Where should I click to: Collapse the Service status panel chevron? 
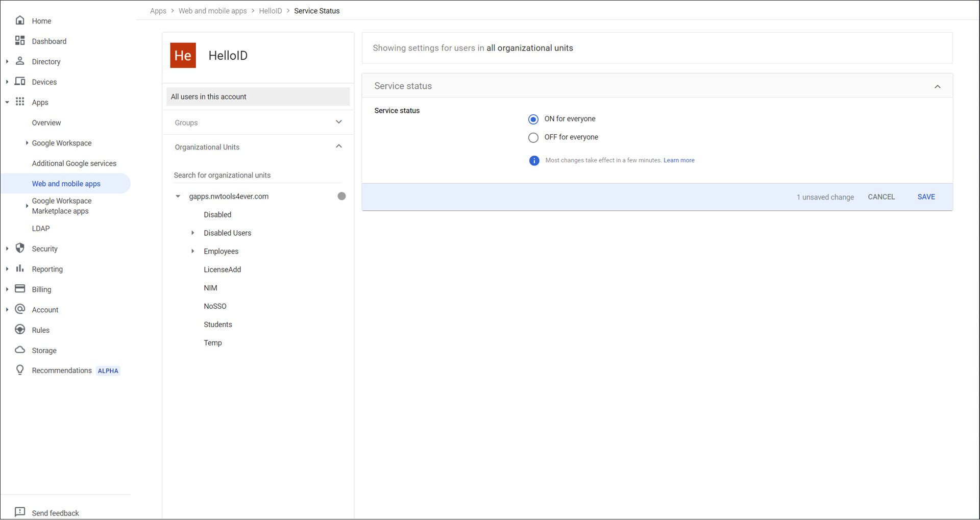tap(938, 87)
